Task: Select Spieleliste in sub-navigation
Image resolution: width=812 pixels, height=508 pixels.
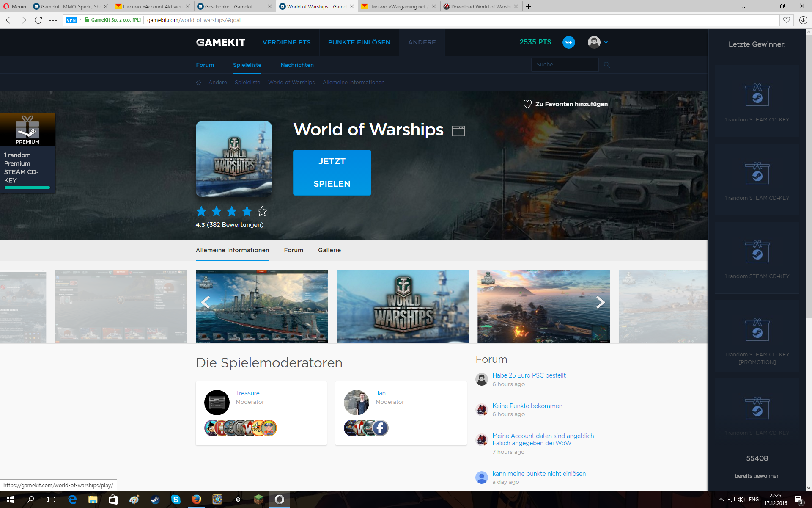Action: 247,65
